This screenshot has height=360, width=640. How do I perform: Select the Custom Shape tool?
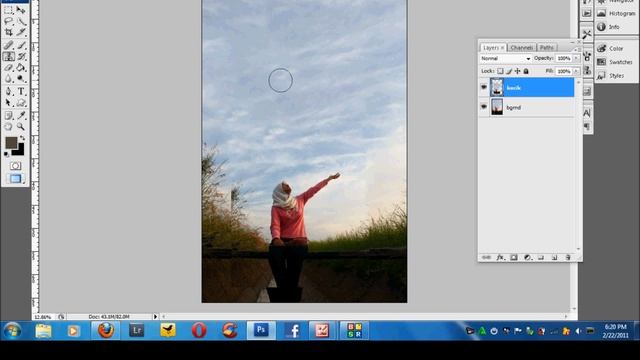pos(21,102)
